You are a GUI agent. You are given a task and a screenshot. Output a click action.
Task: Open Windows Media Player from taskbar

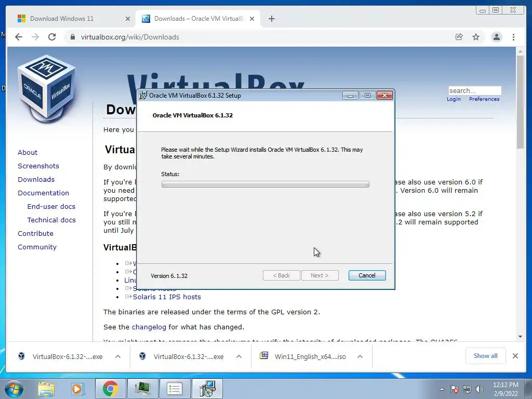pyautogui.click(x=77, y=389)
